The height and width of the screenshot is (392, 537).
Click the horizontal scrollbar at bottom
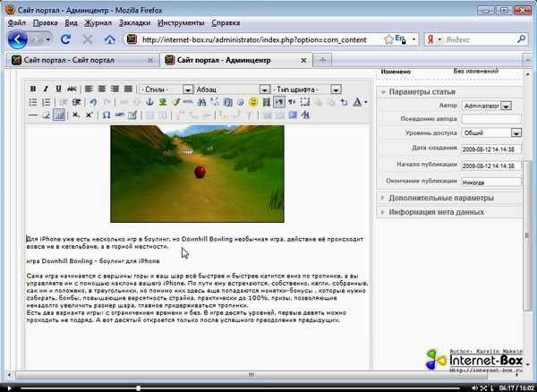tap(251, 375)
